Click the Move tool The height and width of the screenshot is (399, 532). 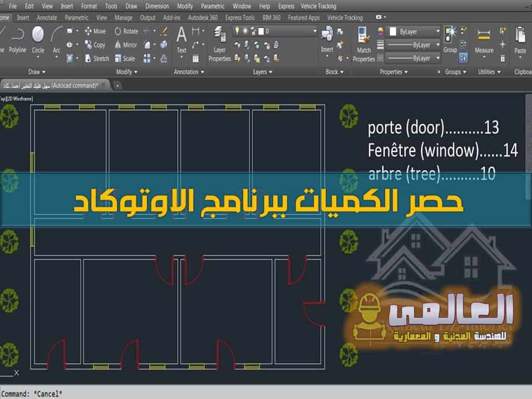point(95,31)
